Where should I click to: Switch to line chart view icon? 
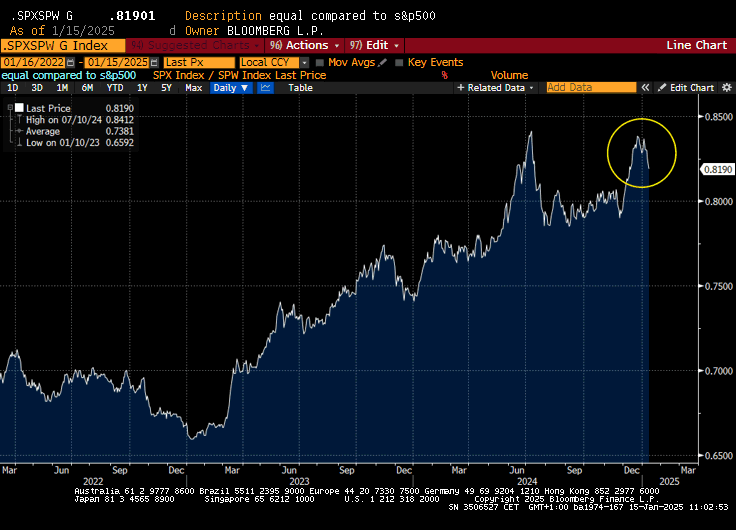[x=265, y=88]
